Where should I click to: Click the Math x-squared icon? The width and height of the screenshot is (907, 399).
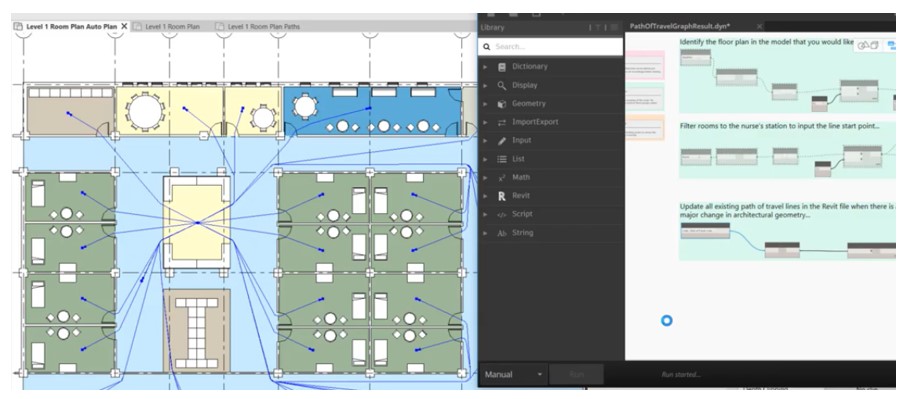502,178
